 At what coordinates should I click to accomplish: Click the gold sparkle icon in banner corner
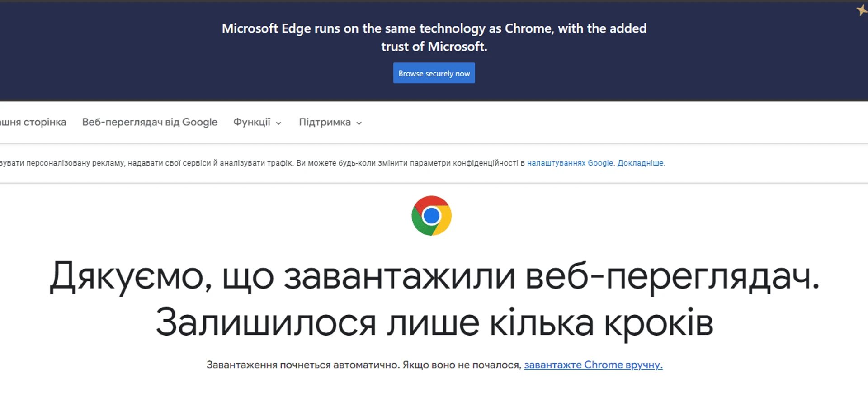(862, 10)
